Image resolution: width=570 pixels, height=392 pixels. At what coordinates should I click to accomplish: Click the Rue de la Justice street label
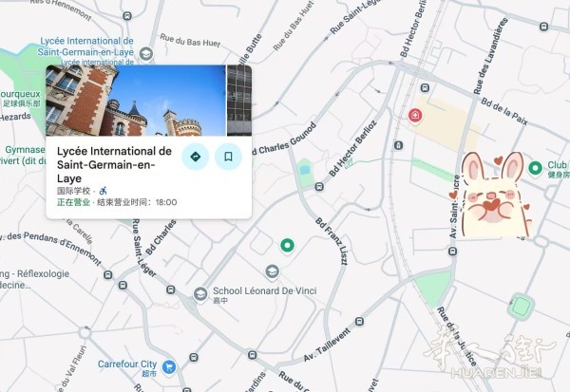point(457,337)
